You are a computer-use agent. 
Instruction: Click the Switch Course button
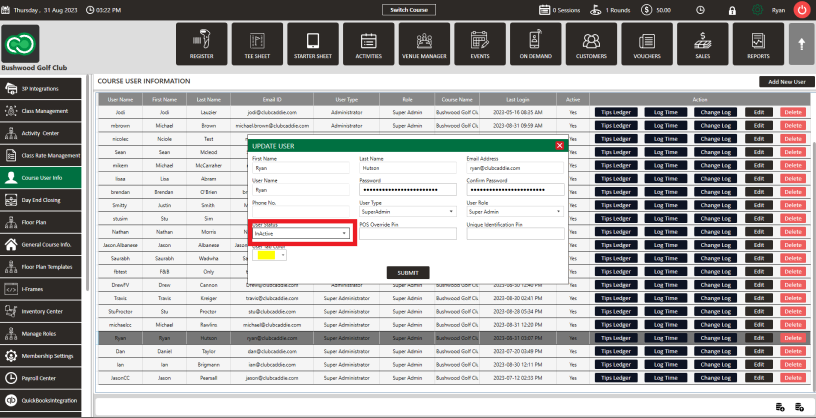coord(409,10)
